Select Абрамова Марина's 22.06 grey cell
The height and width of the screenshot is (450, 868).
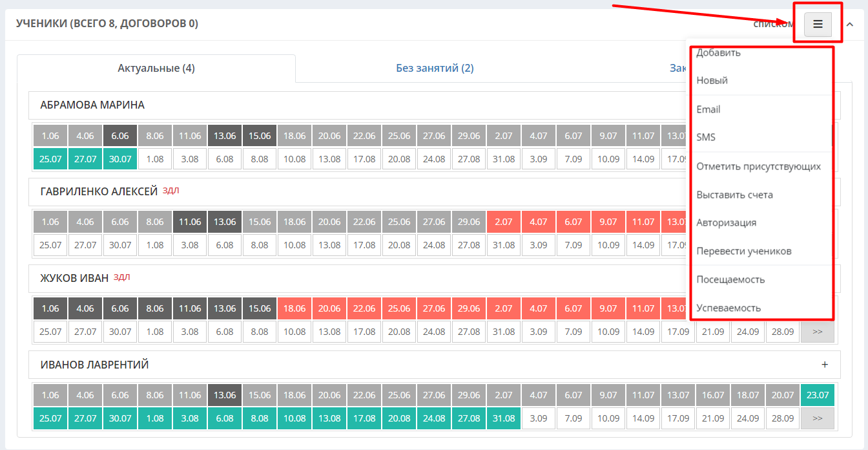click(x=364, y=136)
